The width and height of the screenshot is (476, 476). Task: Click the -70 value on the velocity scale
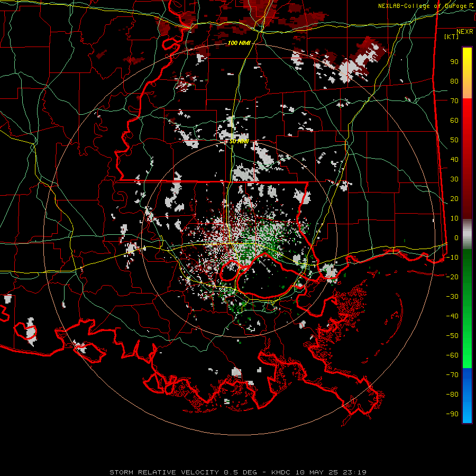click(452, 375)
